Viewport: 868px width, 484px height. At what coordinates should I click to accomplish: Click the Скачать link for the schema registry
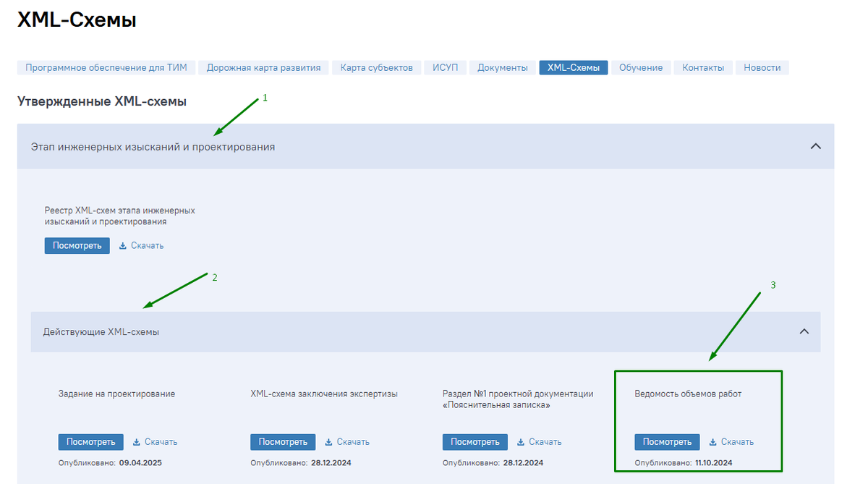point(148,246)
